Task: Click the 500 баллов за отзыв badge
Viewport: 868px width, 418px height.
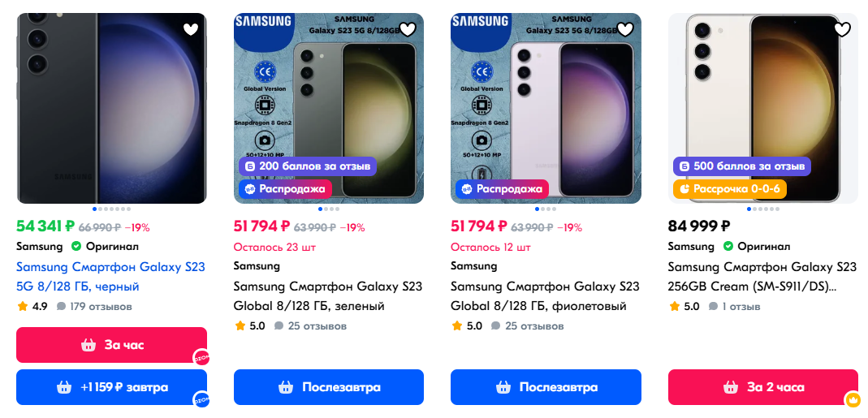Action: [x=742, y=166]
